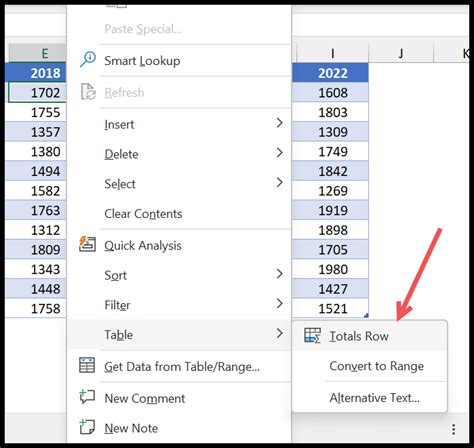Open the Filter menu entry
Screen dimensions: 474x448
(179, 305)
